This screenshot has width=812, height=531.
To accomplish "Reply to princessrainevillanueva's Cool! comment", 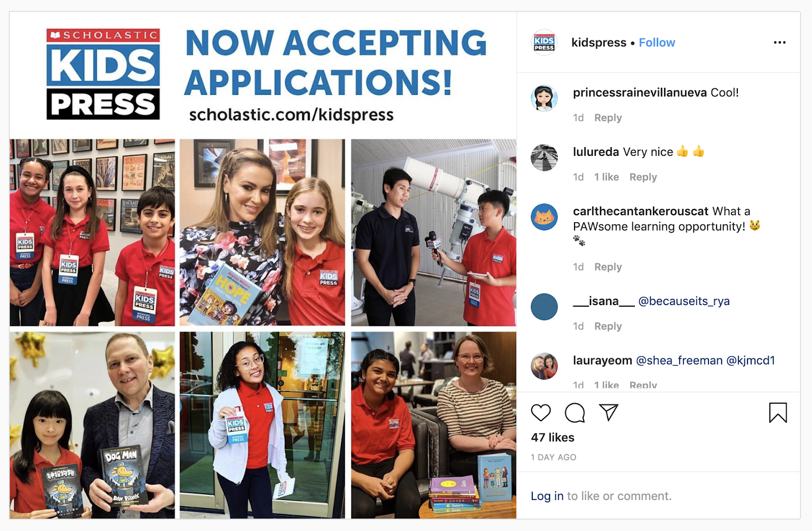I will pyautogui.click(x=608, y=118).
